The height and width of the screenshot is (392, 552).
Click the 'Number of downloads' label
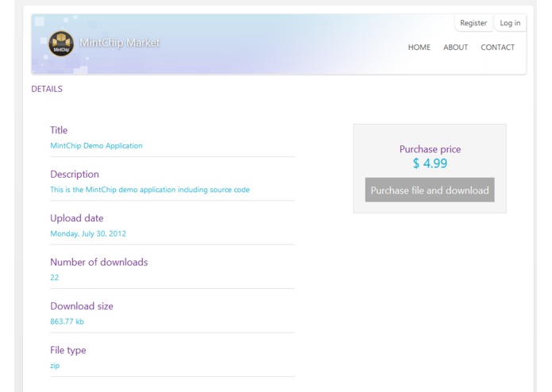click(x=99, y=262)
